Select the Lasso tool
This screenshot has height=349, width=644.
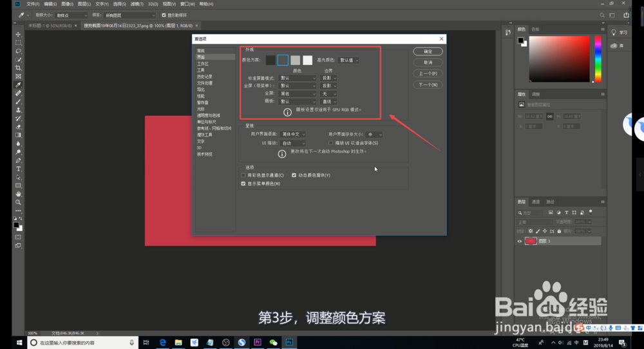pyautogui.click(x=18, y=52)
